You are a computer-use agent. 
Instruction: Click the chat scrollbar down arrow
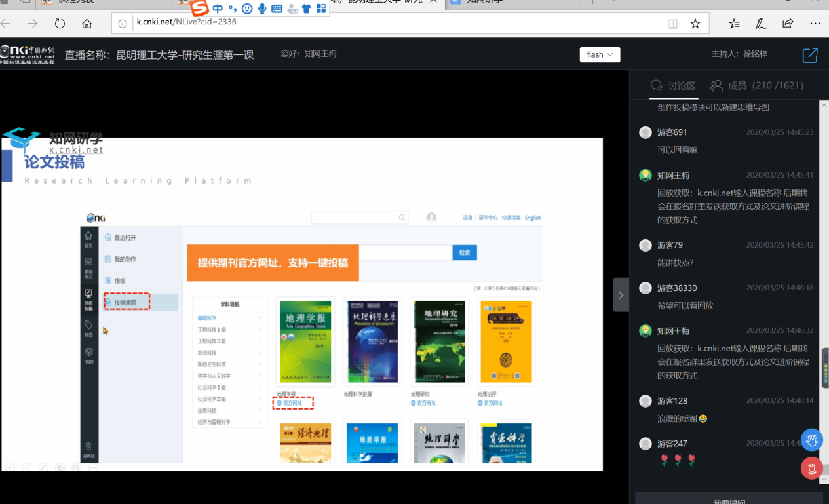pos(825,480)
